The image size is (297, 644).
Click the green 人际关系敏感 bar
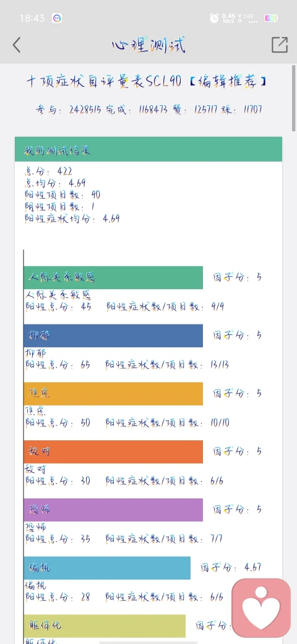point(113,277)
